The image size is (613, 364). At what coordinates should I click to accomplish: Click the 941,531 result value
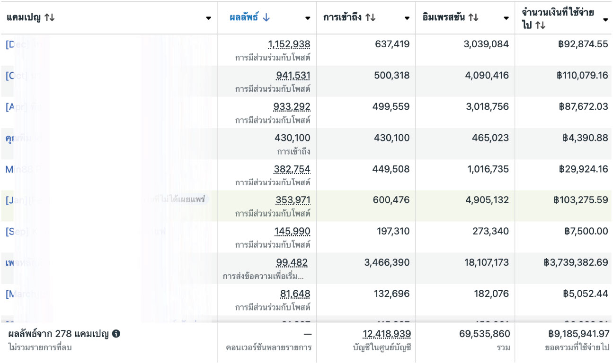293,76
